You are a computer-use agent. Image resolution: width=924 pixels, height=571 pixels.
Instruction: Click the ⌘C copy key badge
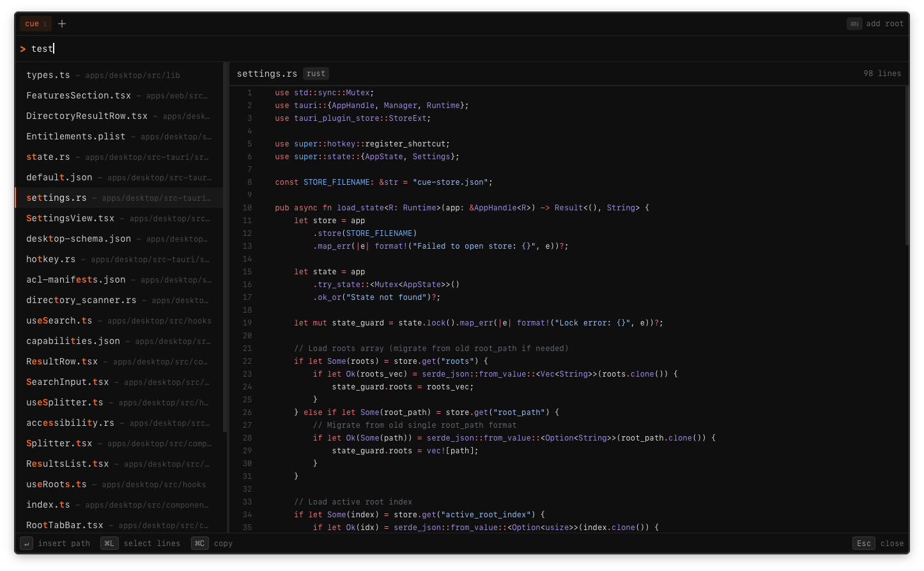click(x=200, y=544)
